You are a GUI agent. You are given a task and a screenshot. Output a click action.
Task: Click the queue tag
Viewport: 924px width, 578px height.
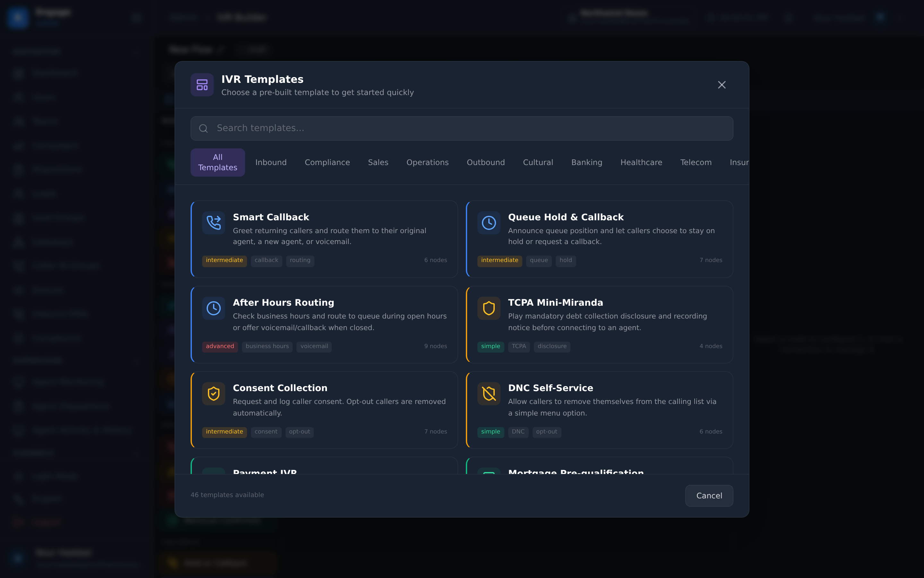coord(539,260)
